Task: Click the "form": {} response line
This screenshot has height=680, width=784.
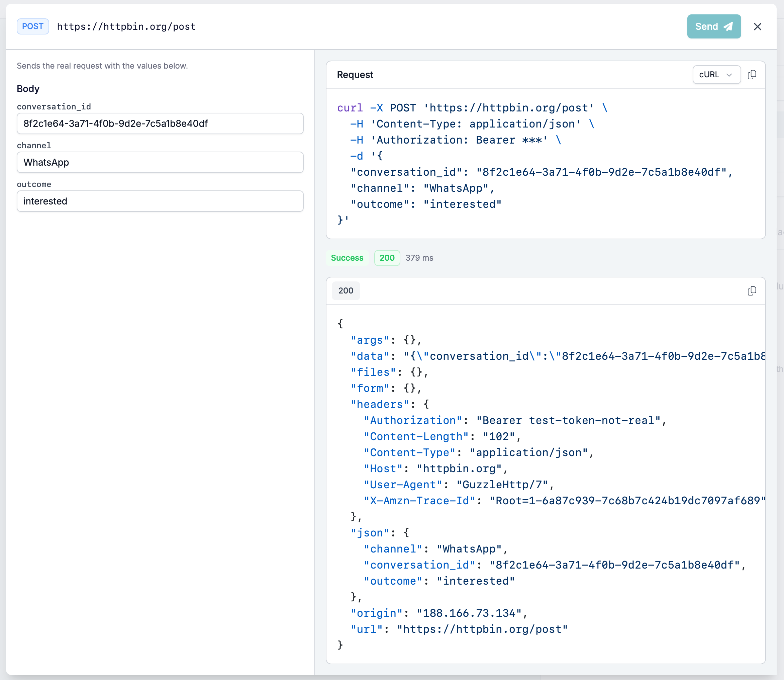Action: (386, 388)
